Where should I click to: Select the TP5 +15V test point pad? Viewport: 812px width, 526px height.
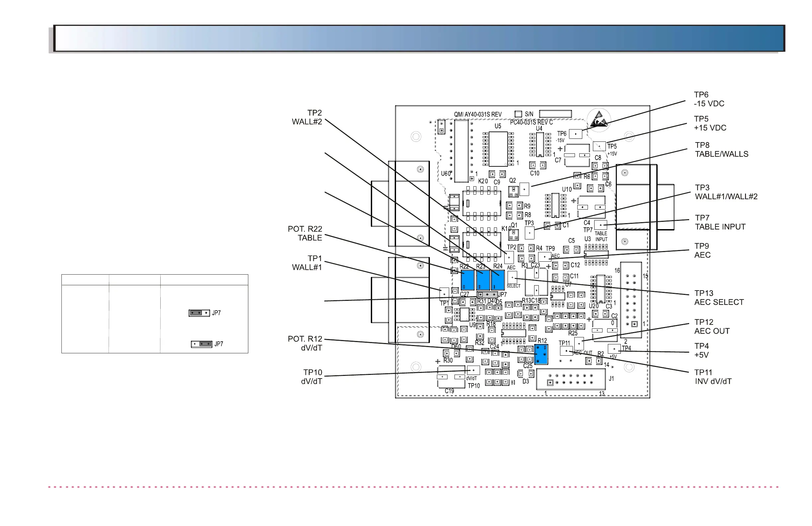coord(599,146)
